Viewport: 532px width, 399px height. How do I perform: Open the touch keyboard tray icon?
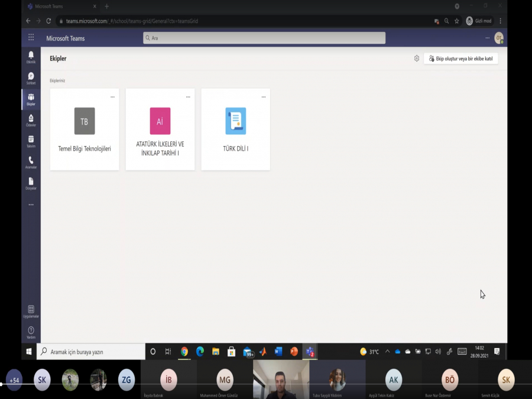pos(462,352)
